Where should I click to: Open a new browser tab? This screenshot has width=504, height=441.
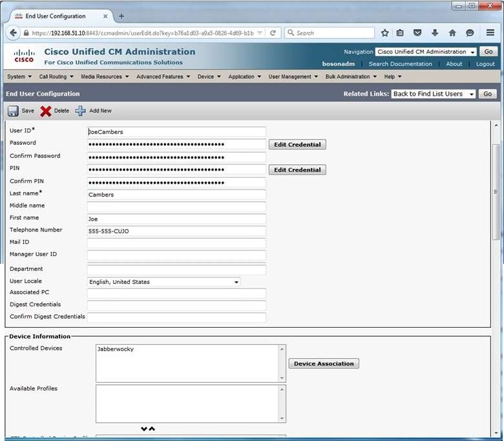(x=121, y=16)
